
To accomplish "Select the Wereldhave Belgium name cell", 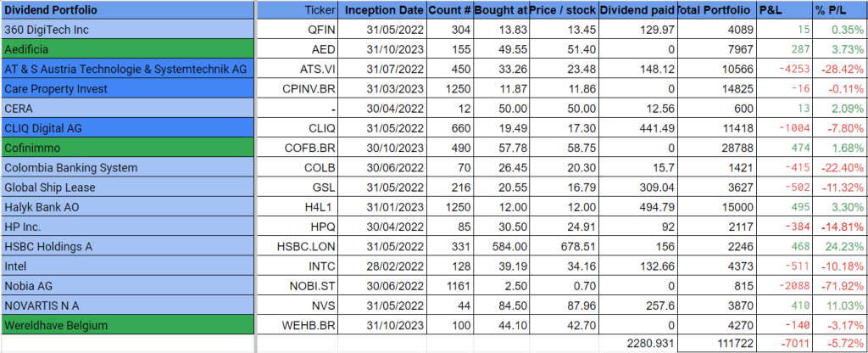I will [x=127, y=324].
